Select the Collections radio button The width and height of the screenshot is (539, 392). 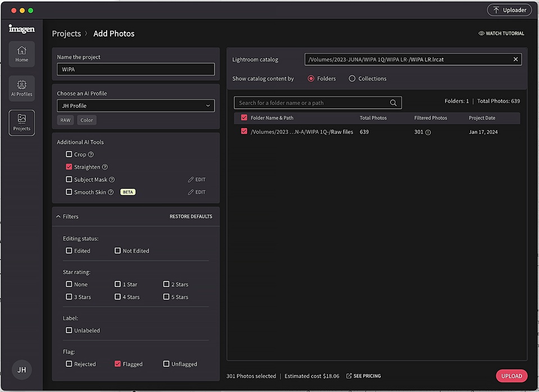tap(352, 79)
